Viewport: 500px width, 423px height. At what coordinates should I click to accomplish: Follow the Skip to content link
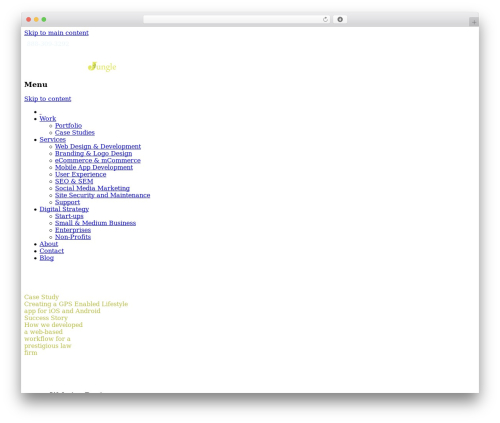coord(48,99)
